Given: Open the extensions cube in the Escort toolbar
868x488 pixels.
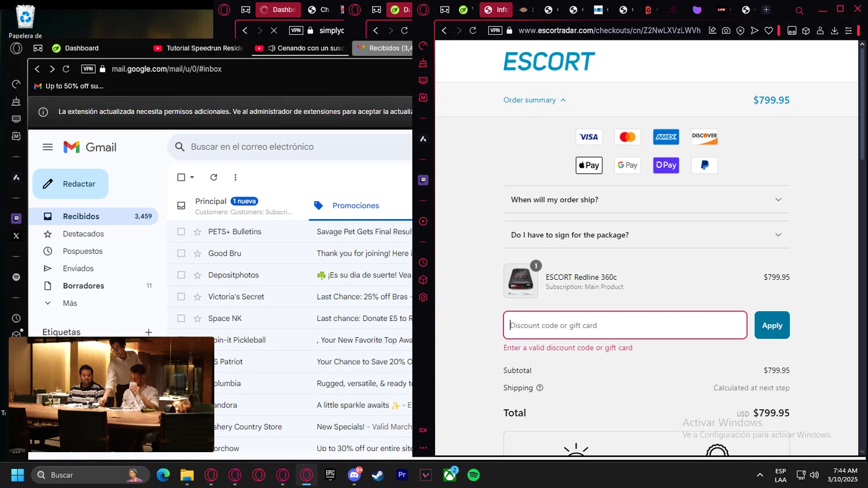Looking at the screenshot, I should [x=806, y=31].
